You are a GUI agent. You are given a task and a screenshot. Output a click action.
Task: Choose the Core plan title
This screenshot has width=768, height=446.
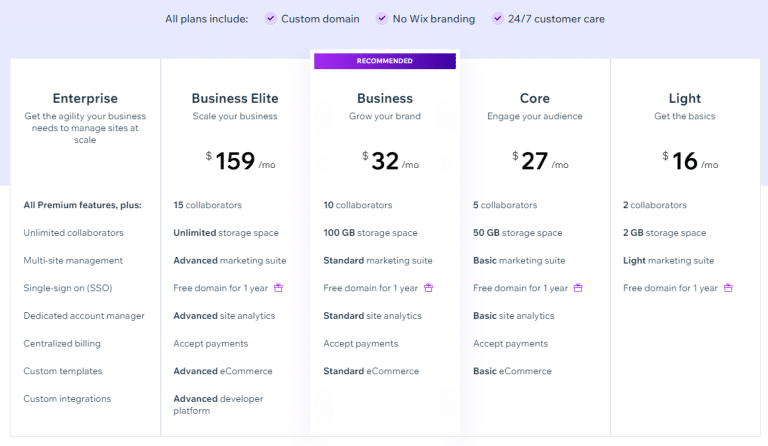(535, 98)
